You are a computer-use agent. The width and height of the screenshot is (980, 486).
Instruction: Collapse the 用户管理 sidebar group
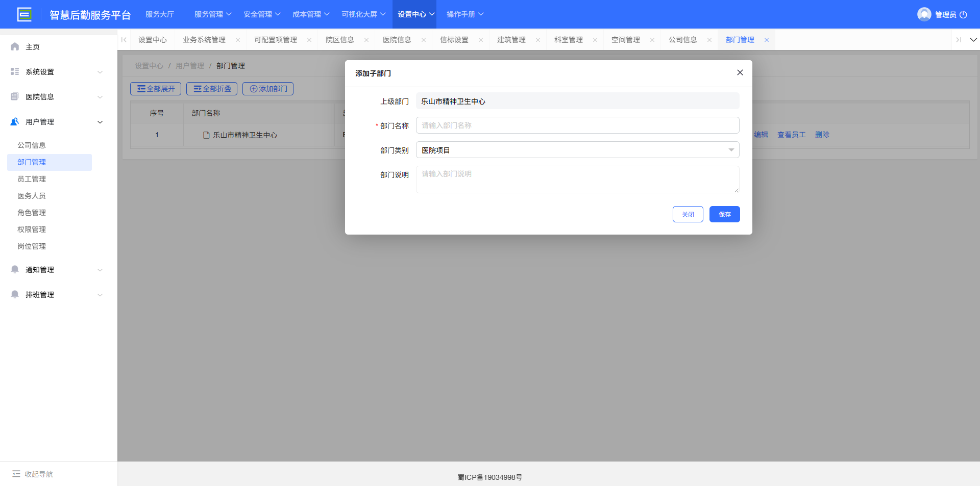click(x=100, y=122)
